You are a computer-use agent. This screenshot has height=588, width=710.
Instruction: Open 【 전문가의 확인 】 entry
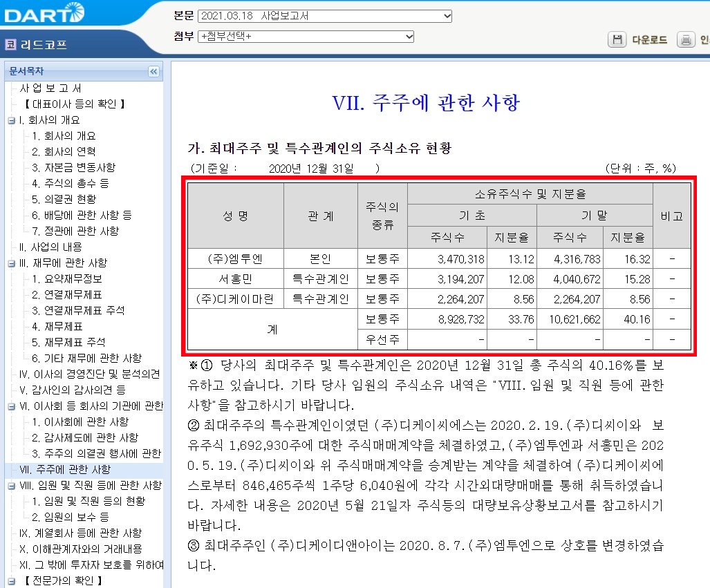pyautogui.click(x=63, y=581)
